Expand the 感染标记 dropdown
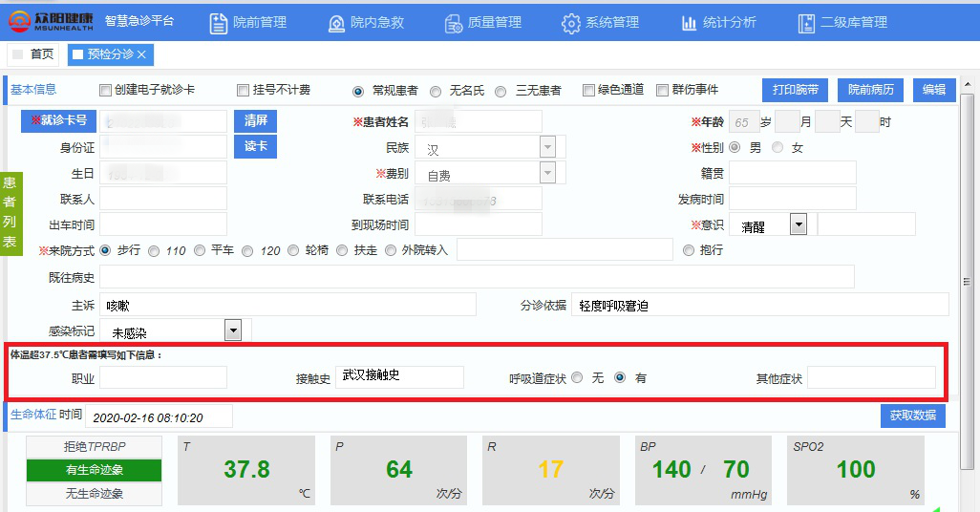 coord(233,331)
